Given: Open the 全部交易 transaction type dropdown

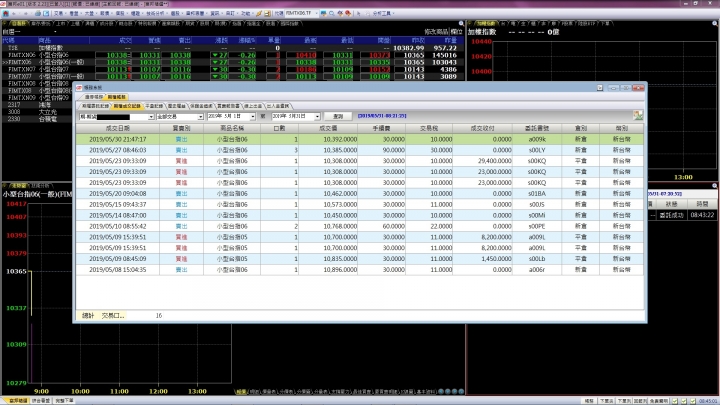Looking at the screenshot, I should coord(201,117).
